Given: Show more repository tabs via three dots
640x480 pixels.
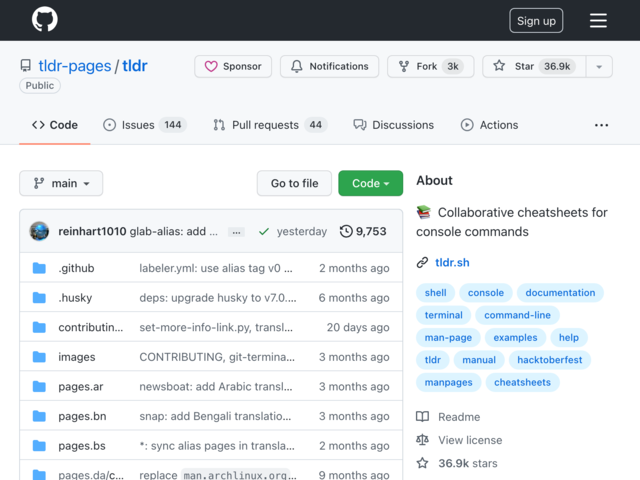Looking at the screenshot, I should [x=601, y=125].
